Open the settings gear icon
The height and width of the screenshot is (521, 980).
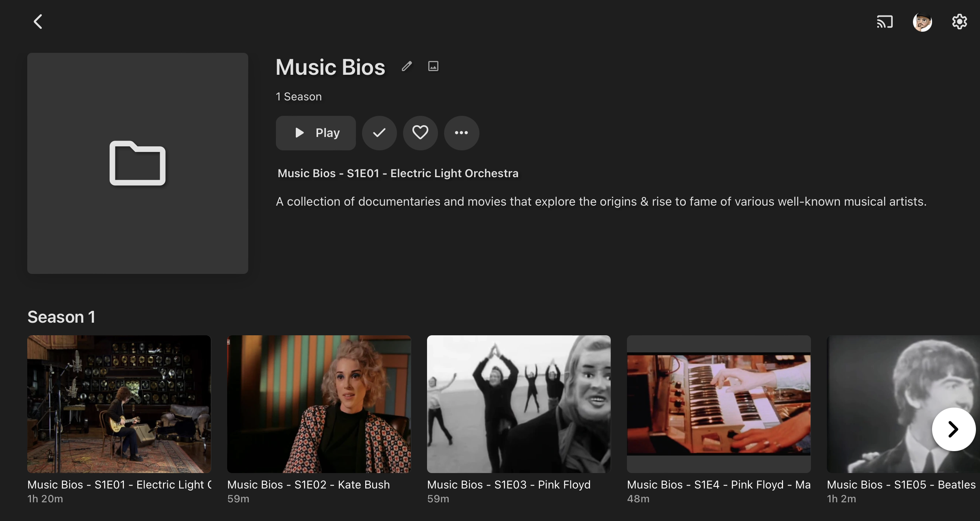coord(959,22)
